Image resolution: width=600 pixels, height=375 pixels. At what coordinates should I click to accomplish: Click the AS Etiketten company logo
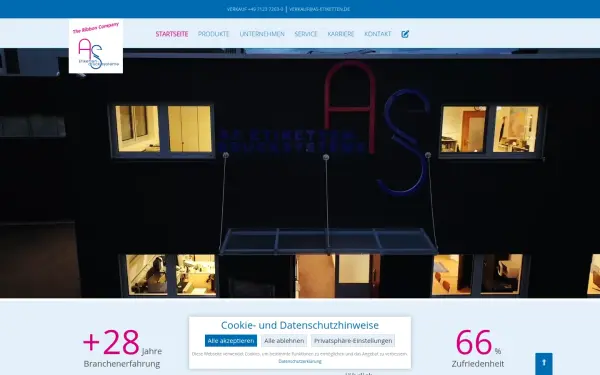coord(96,46)
